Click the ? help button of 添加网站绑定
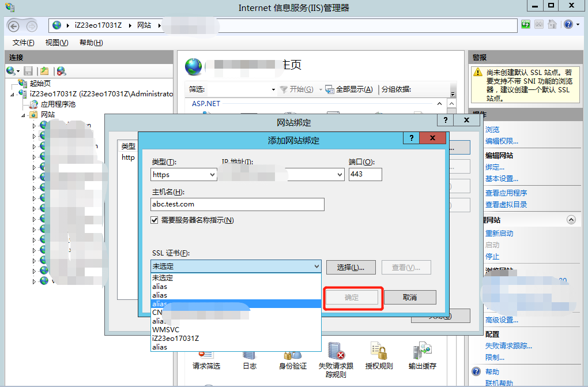 click(x=412, y=138)
